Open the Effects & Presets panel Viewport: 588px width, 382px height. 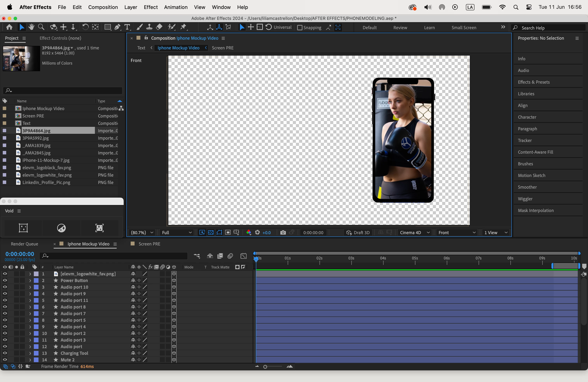click(534, 82)
